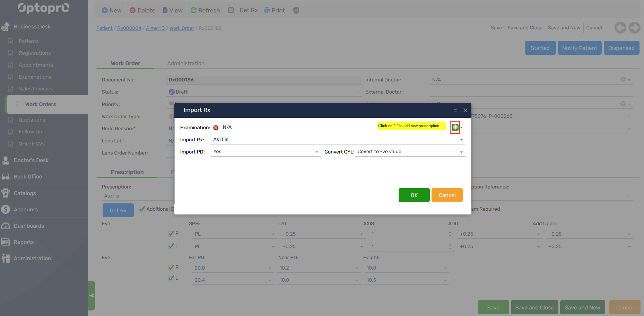
Task: Click the shield icon in the toolbar
Action: click(296, 10)
